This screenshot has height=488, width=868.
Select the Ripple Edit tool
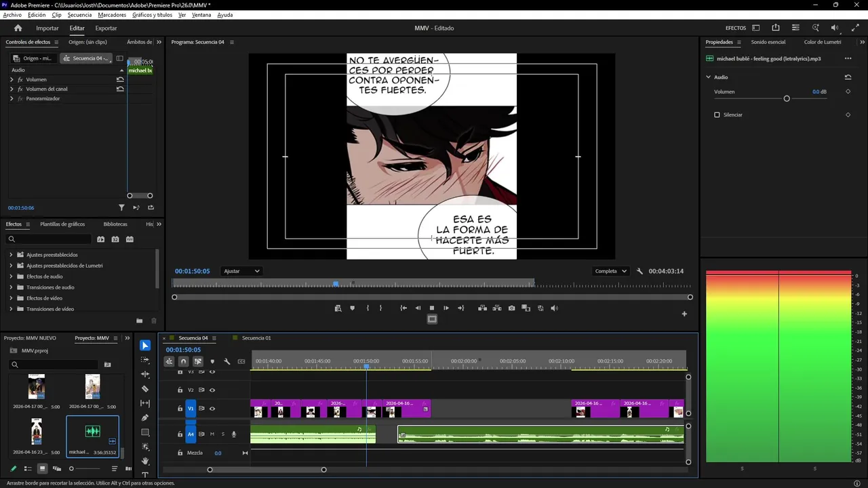[x=145, y=374]
